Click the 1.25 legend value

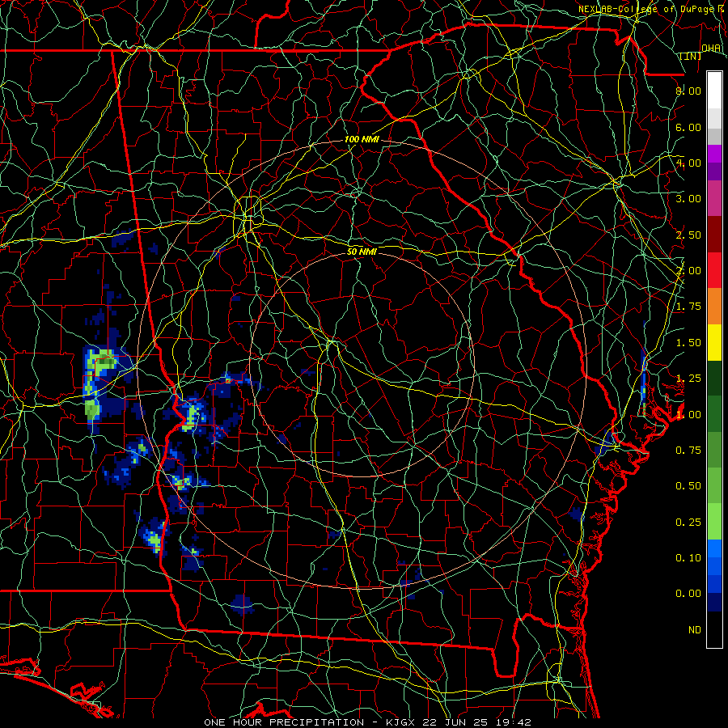click(688, 379)
